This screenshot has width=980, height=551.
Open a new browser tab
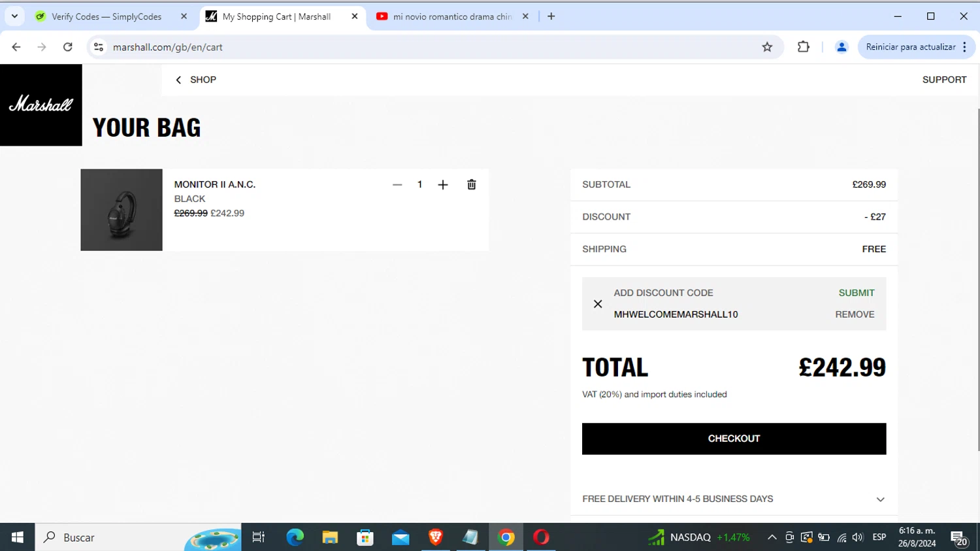tap(551, 16)
